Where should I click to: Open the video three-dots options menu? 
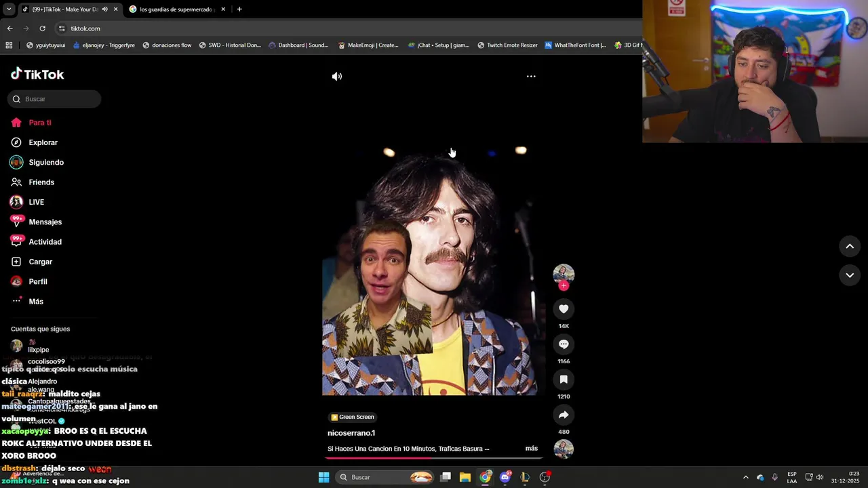coord(531,77)
